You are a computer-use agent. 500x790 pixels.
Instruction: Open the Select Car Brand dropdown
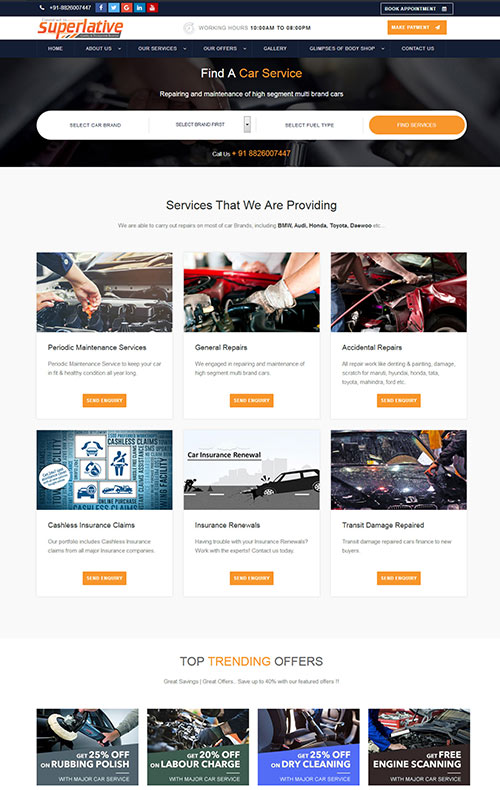click(95, 125)
